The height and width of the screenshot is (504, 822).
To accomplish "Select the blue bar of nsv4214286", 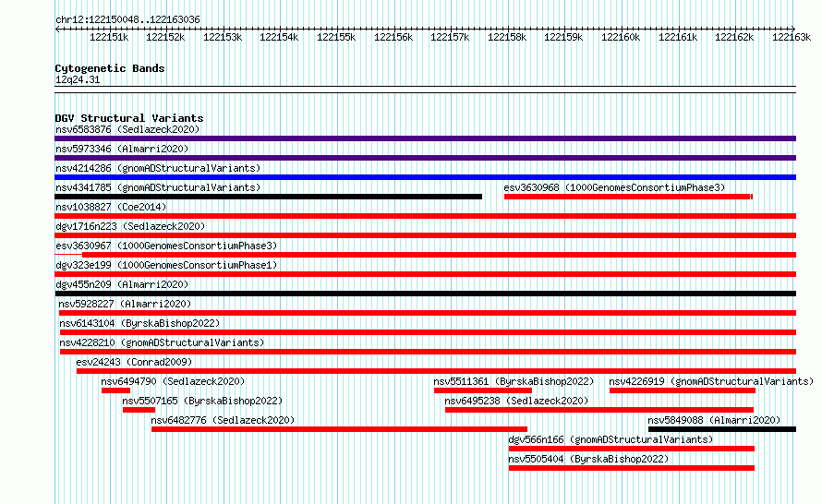I will click(425, 177).
